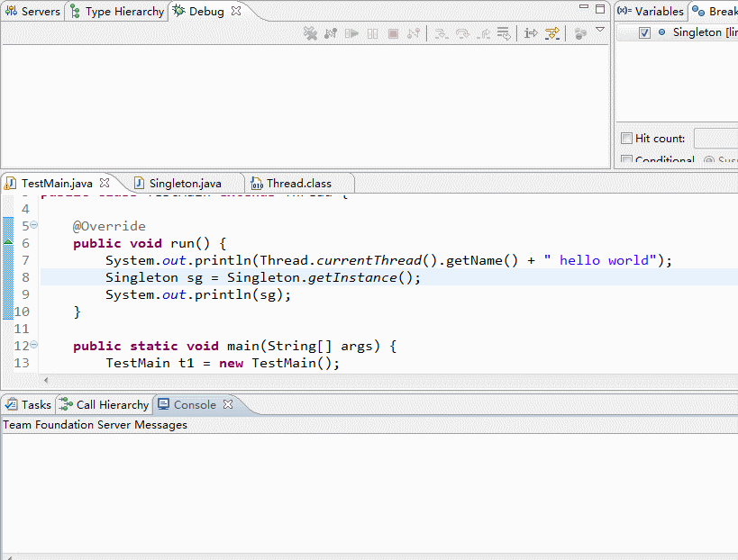The image size is (738, 560).
Task: Click 'Team Foundation Server Messages' console title
Action: (x=96, y=425)
